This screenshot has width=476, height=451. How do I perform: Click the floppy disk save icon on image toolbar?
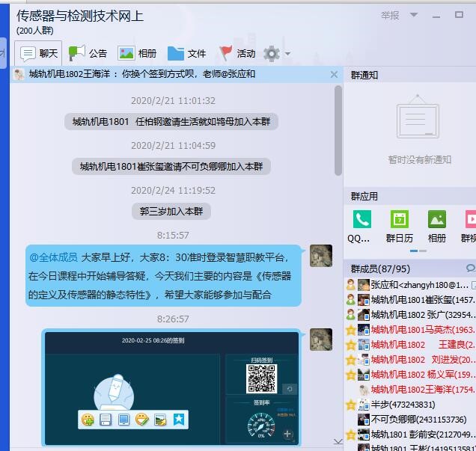coord(106,420)
